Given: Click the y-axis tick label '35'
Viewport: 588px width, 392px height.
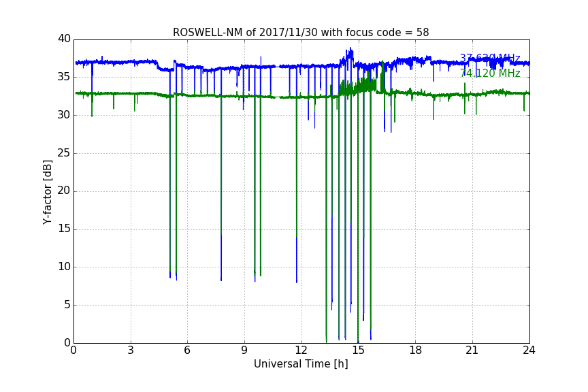Looking at the screenshot, I should 64,77.
